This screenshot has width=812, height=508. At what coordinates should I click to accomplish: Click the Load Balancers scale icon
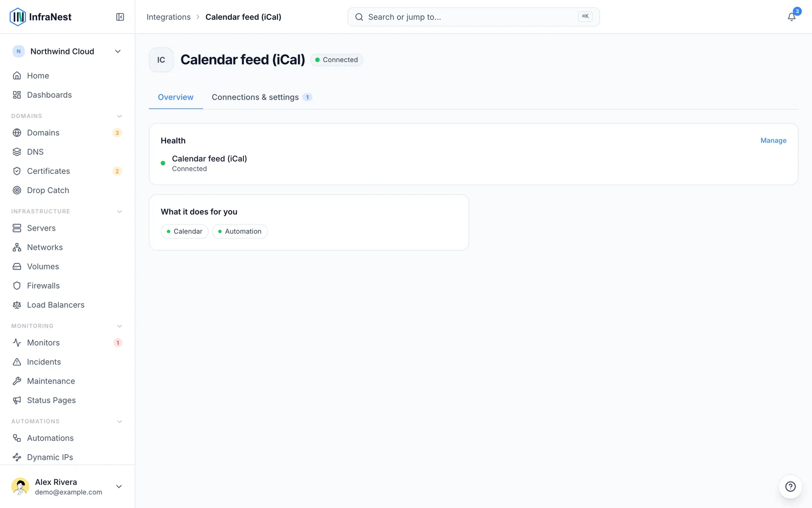coord(17,305)
